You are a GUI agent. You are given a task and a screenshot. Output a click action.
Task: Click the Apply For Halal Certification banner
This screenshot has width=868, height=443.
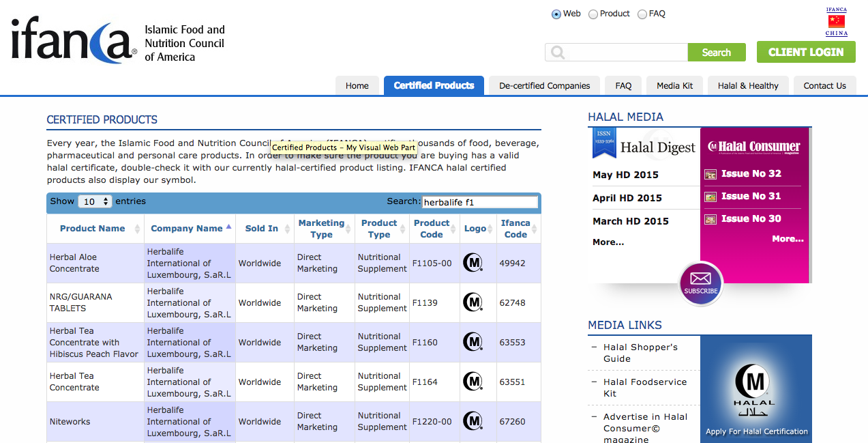(756, 389)
